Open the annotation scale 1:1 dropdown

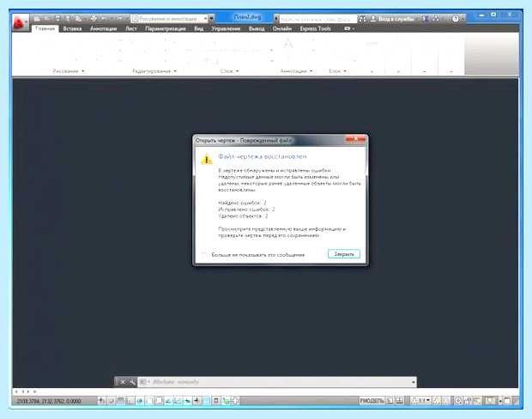click(421, 401)
